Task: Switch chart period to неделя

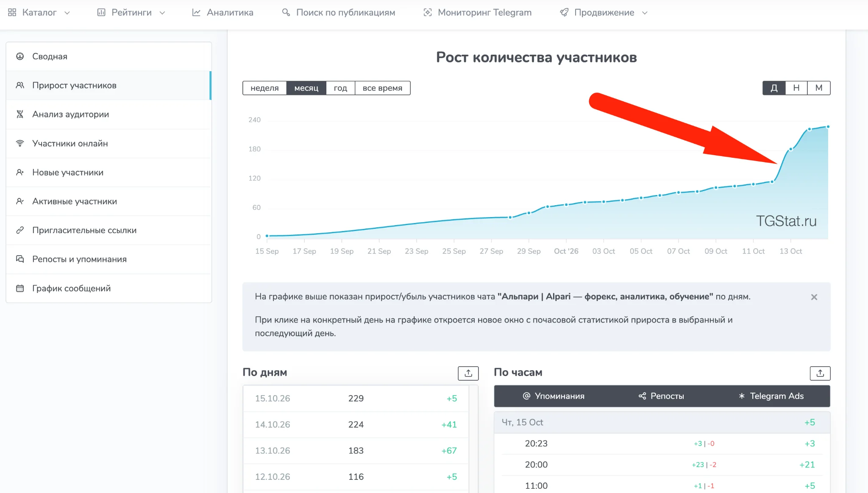Action: click(x=264, y=88)
